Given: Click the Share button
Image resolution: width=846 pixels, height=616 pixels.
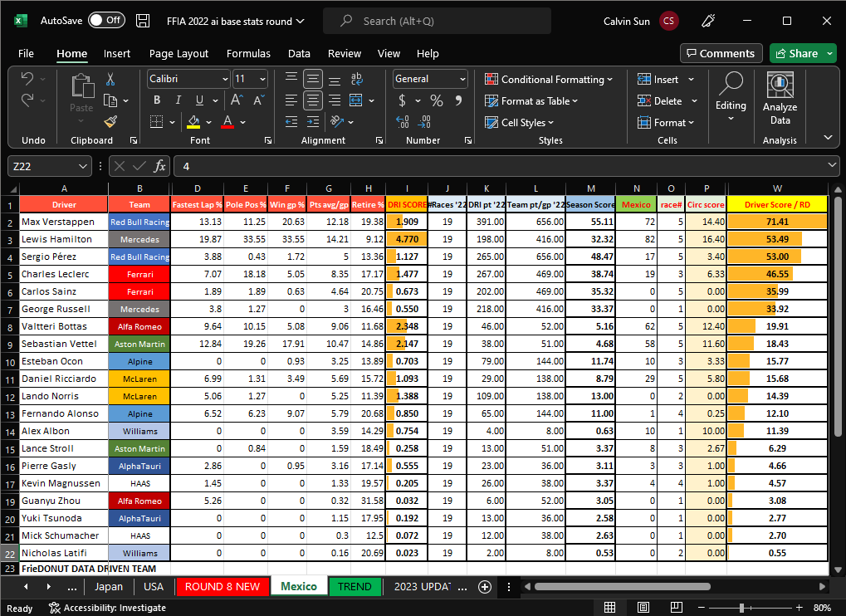Looking at the screenshot, I should [x=796, y=53].
